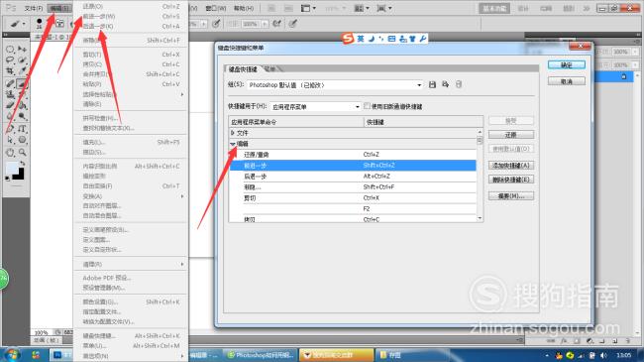This screenshot has height=362, width=644.
Task: Open the Shortcuts For dropdown
Action: 315,106
